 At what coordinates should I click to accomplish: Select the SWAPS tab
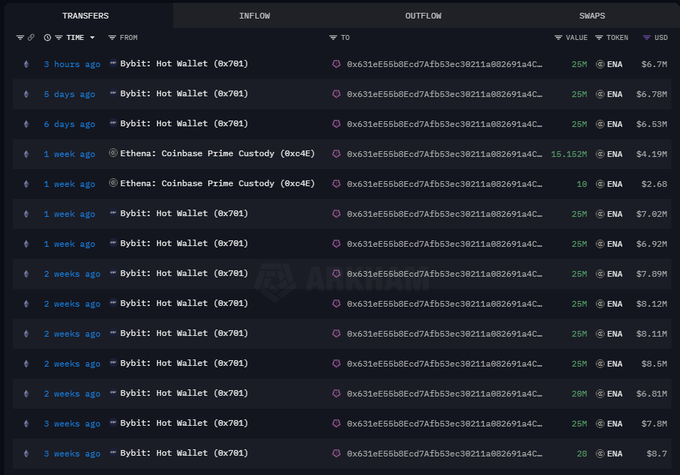(x=591, y=16)
